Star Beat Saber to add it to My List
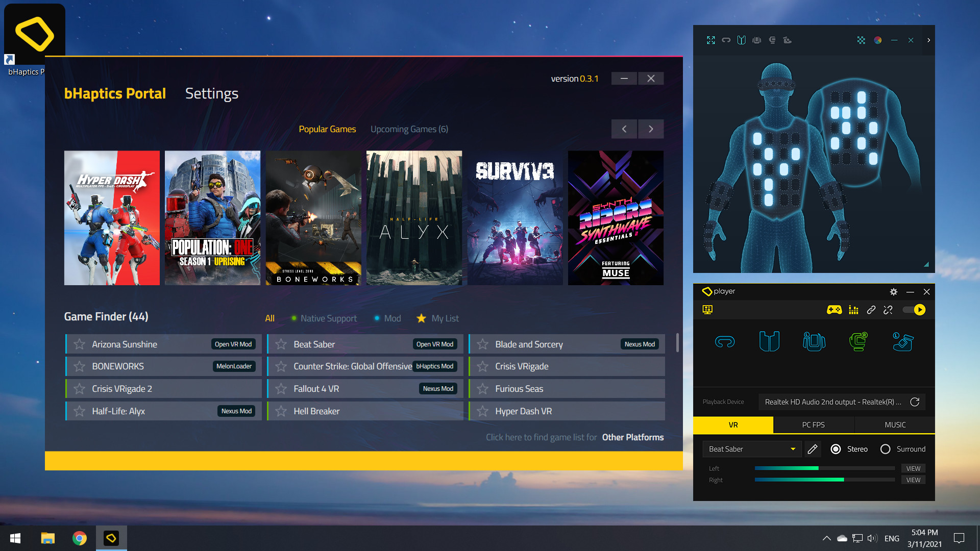This screenshot has height=551, width=980. [x=280, y=344]
